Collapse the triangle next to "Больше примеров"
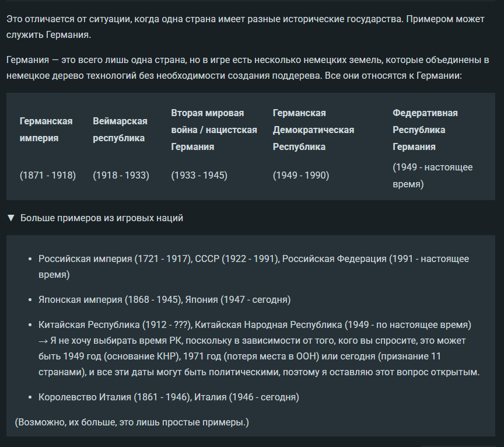504x447 pixels. pyautogui.click(x=10, y=218)
